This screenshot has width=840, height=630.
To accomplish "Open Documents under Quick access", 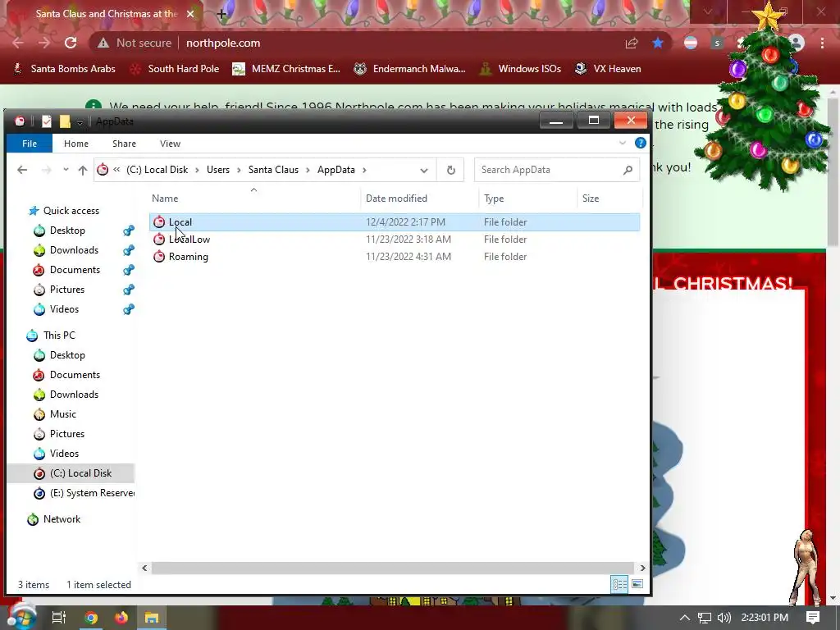I will point(75,270).
